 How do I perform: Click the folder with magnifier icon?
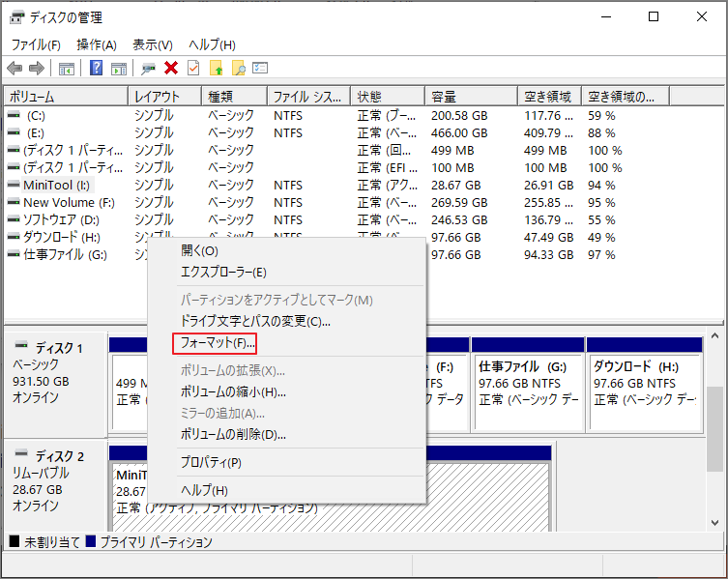point(238,69)
